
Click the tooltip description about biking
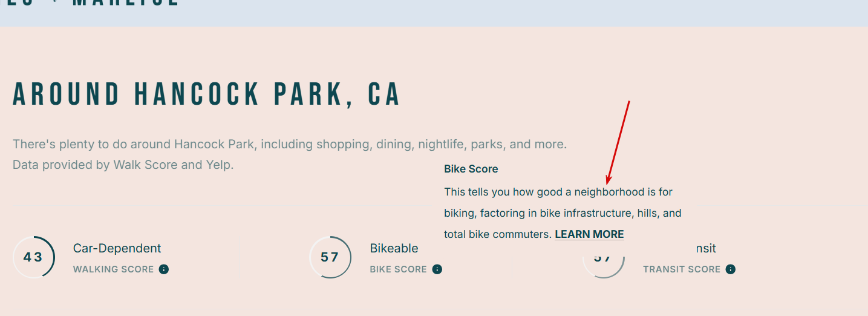563,213
